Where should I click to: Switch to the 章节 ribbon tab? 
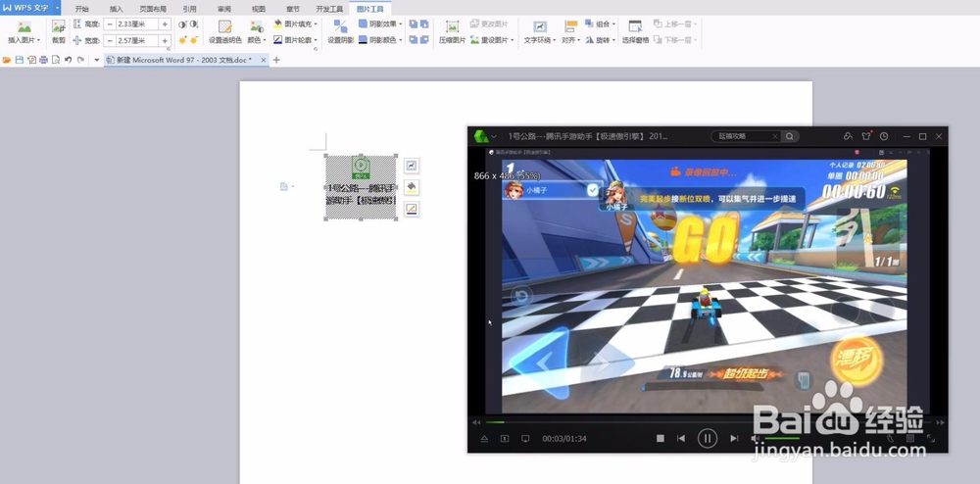[292, 9]
